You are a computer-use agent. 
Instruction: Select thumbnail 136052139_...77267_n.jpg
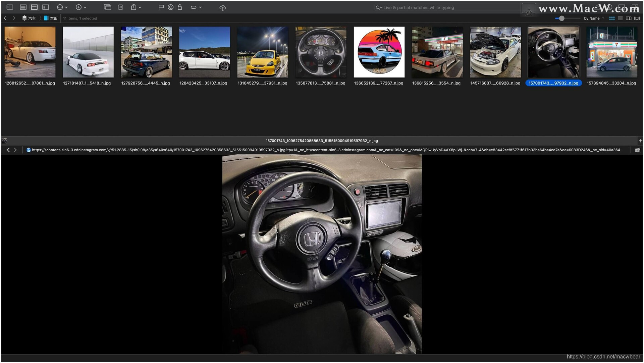[379, 52]
